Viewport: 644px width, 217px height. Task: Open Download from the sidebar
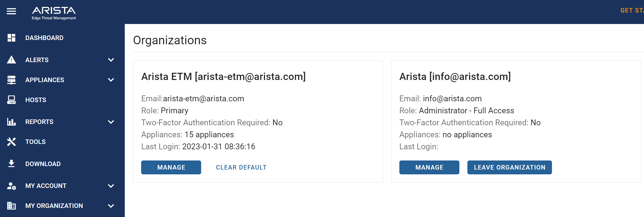tap(43, 164)
